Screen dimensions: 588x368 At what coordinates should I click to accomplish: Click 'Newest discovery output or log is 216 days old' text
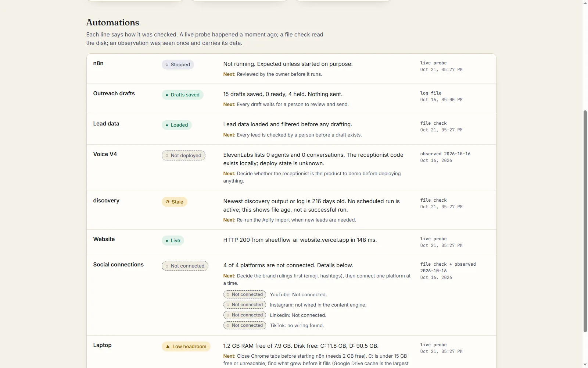tap(284, 201)
